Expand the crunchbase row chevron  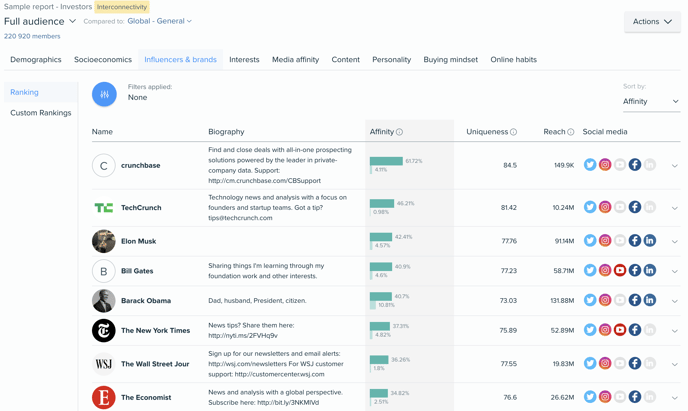(x=674, y=166)
